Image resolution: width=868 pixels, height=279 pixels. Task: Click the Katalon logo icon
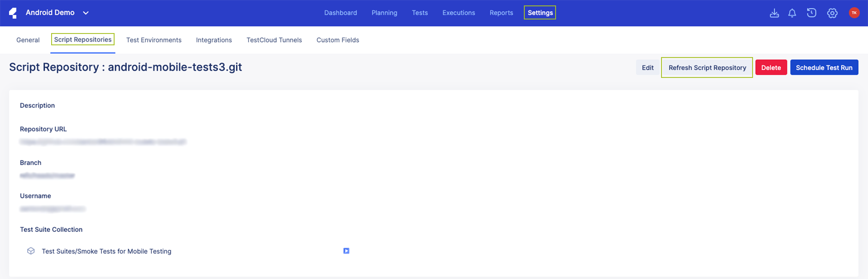(13, 13)
